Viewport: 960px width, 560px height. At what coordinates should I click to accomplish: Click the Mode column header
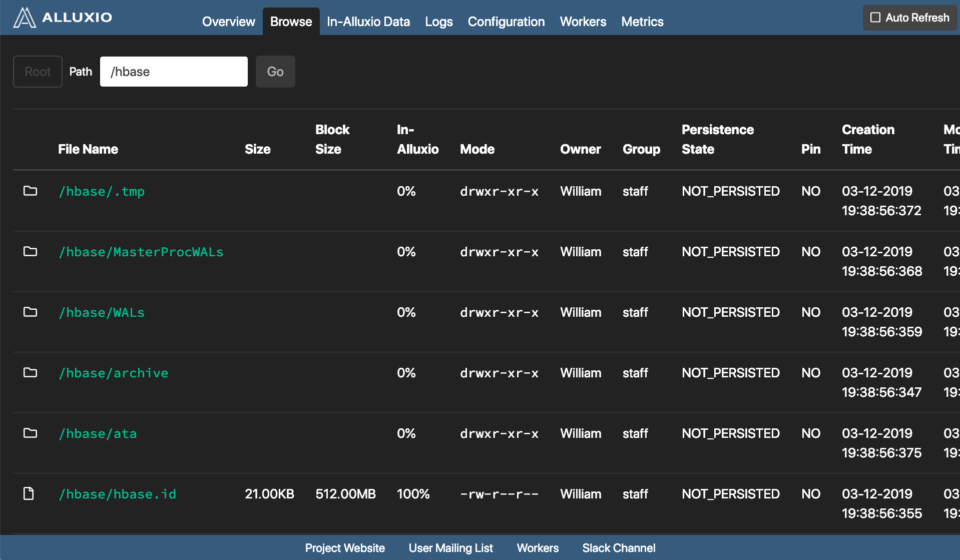click(x=477, y=149)
